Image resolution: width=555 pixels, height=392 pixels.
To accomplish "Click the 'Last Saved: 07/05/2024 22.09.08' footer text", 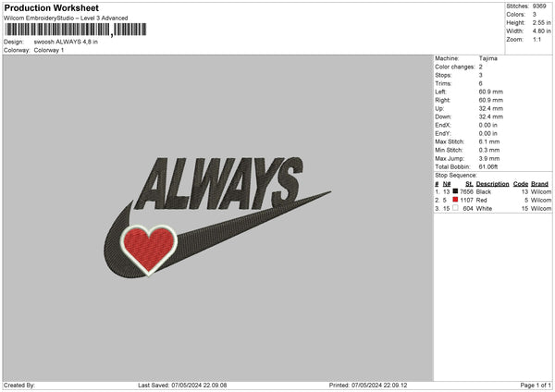I will click(x=182, y=386).
